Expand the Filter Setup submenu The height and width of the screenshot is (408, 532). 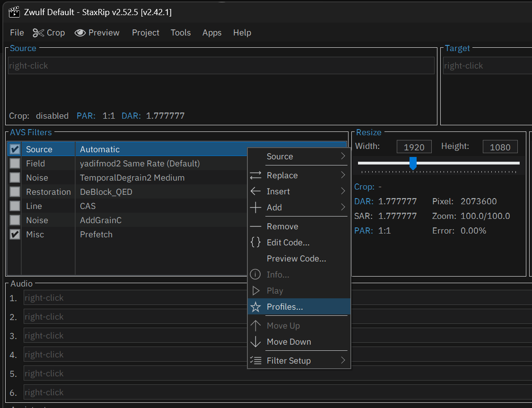point(299,361)
